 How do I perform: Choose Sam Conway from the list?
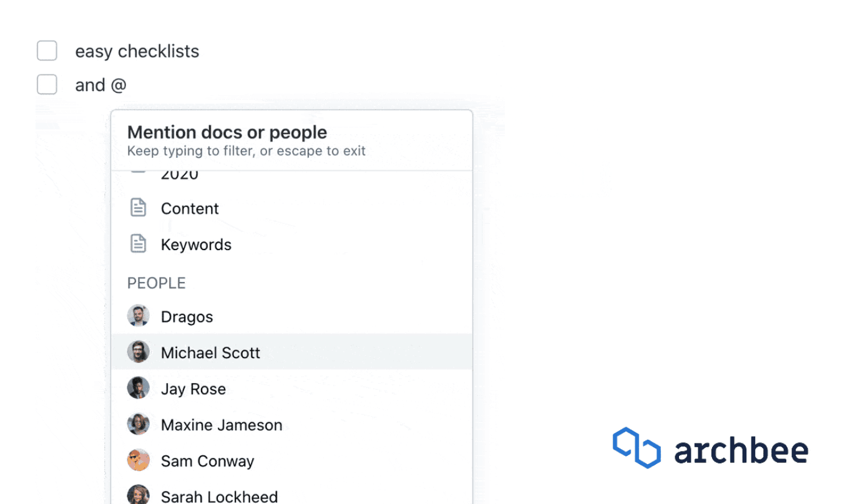207,462
